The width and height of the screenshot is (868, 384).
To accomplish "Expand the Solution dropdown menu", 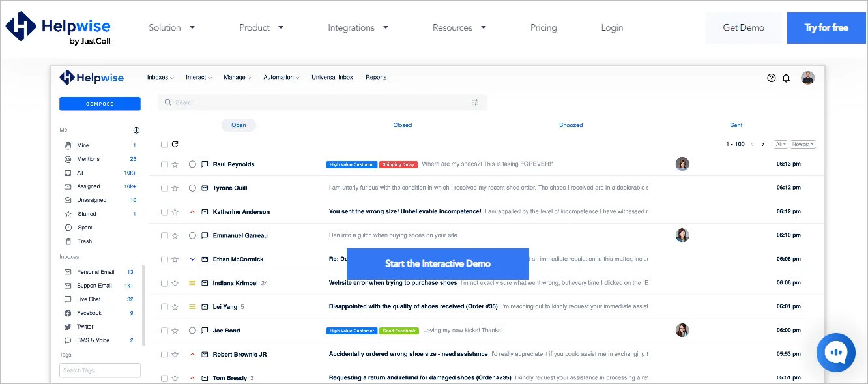I will point(172,27).
